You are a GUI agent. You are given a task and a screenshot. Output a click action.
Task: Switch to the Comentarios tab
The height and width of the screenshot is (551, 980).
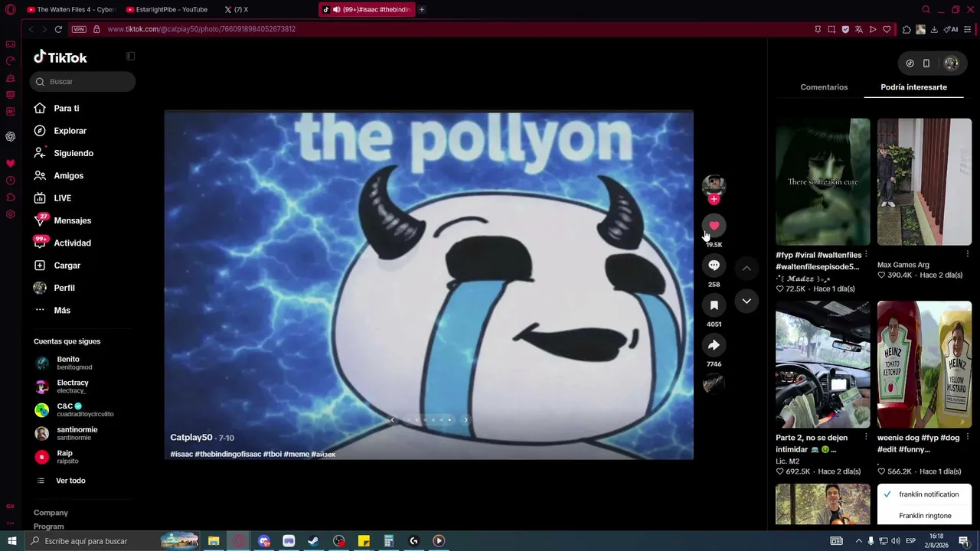(x=824, y=87)
